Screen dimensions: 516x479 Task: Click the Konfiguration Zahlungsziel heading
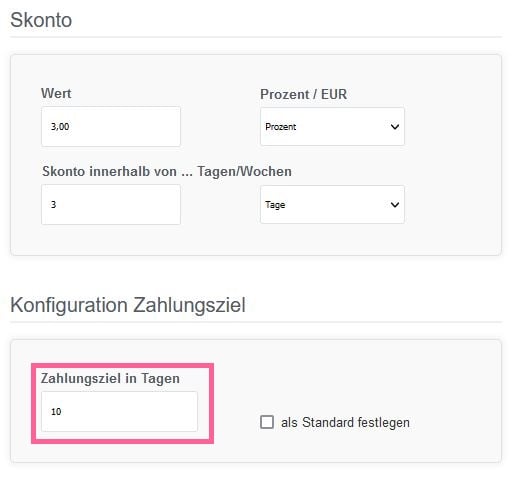128,305
